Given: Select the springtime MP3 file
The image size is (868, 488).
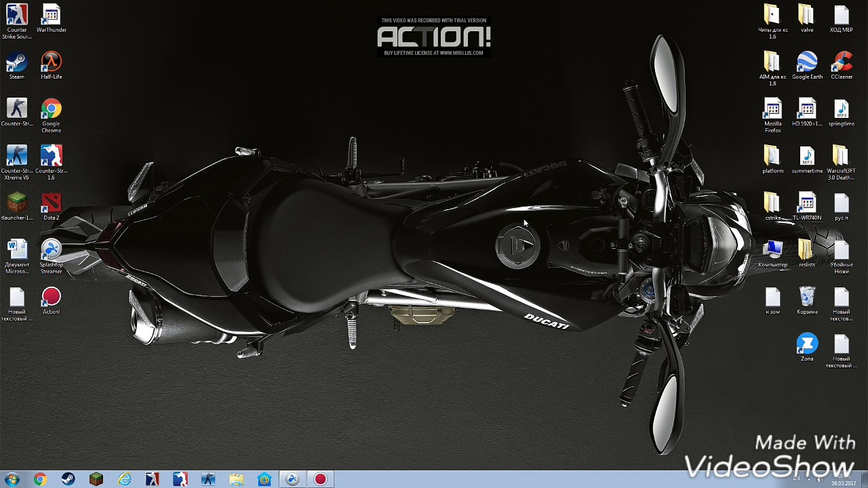Looking at the screenshot, I should 842,113.
